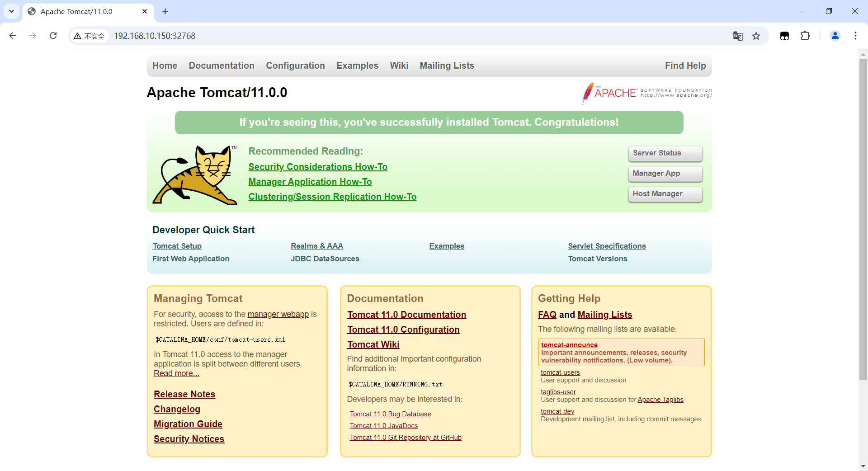The image size is (868, 471).
Task: Open Tomcat 11.0 Documentation link
Action: point(406,315)
